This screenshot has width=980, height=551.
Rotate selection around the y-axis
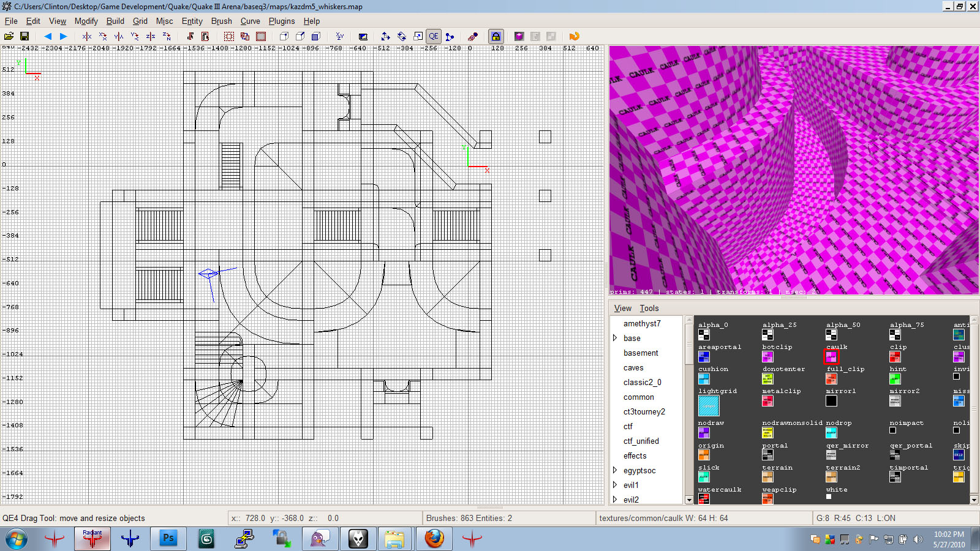(x=135, y=37)
